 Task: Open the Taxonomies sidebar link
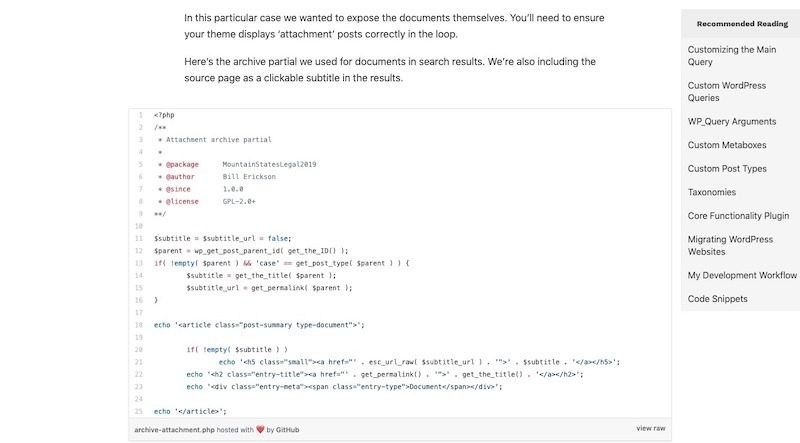(711, 192)
